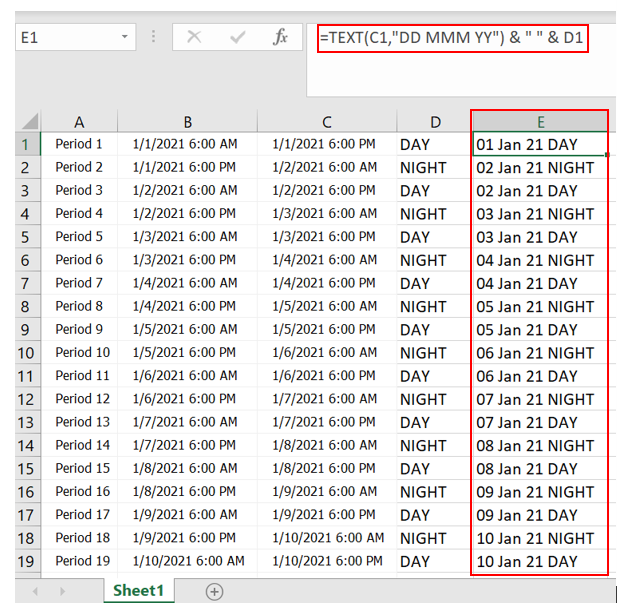Click previous sheet navigation arrow
Viewport: 617px width, 615px height.
click(x=35, y=591)
